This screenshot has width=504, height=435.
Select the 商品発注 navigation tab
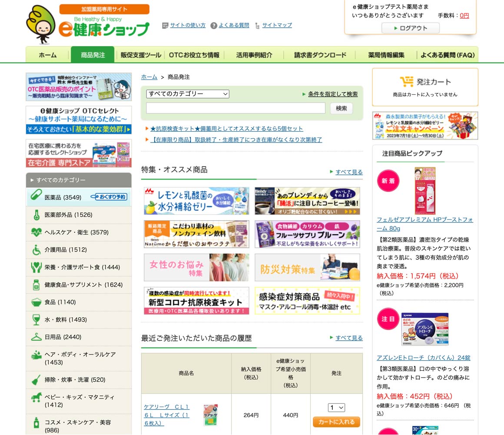coord(93,55)
